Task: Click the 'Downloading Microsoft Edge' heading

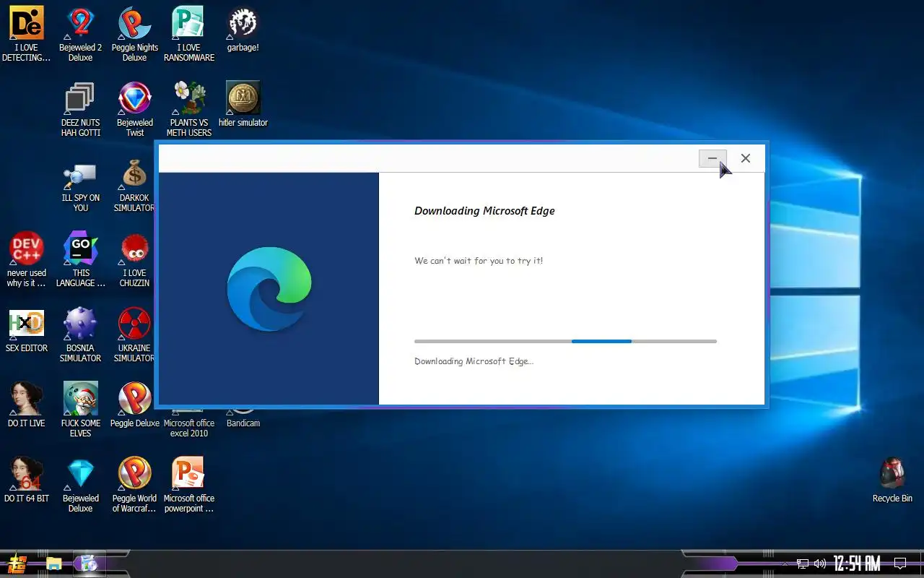Action: 484,211
